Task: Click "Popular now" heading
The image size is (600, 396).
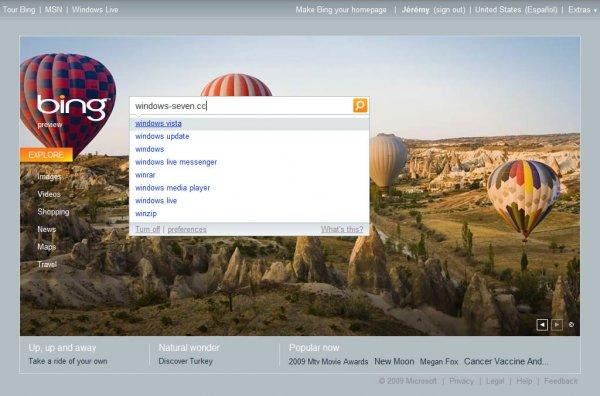Action: (314, 348)
